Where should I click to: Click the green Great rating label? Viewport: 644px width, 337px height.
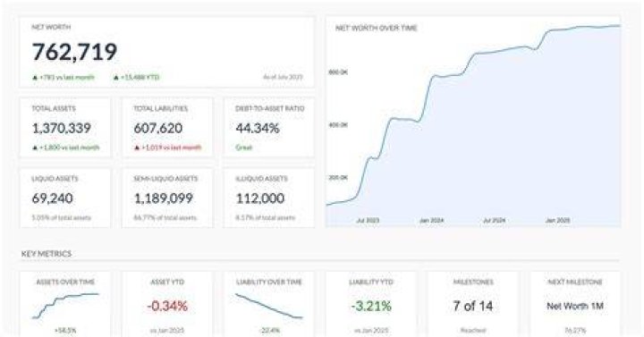click(243, 147)
